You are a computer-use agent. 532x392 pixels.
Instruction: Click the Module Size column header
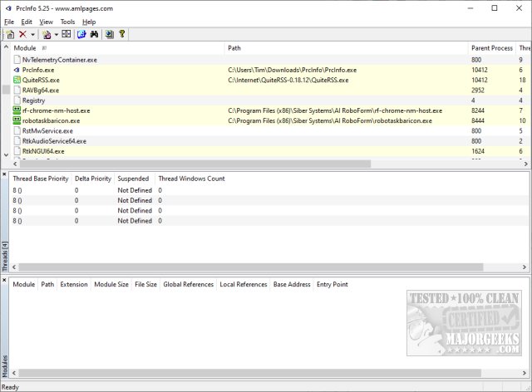tap(111, 285)
